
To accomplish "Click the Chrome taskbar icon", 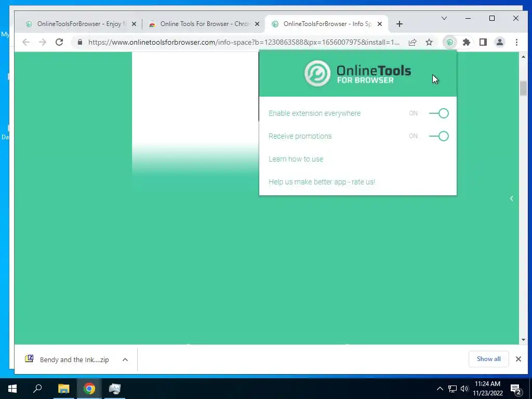I will click(x=89, y=389).
